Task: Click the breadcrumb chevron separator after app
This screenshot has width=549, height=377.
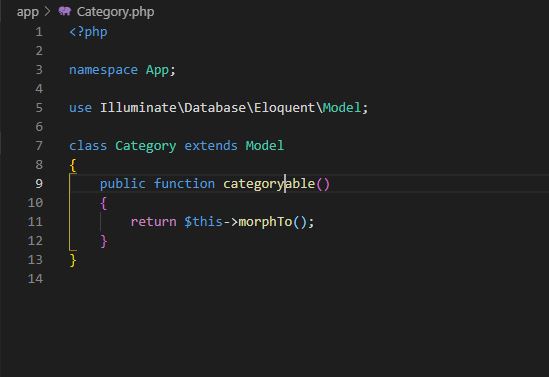Action: (48, 12)
